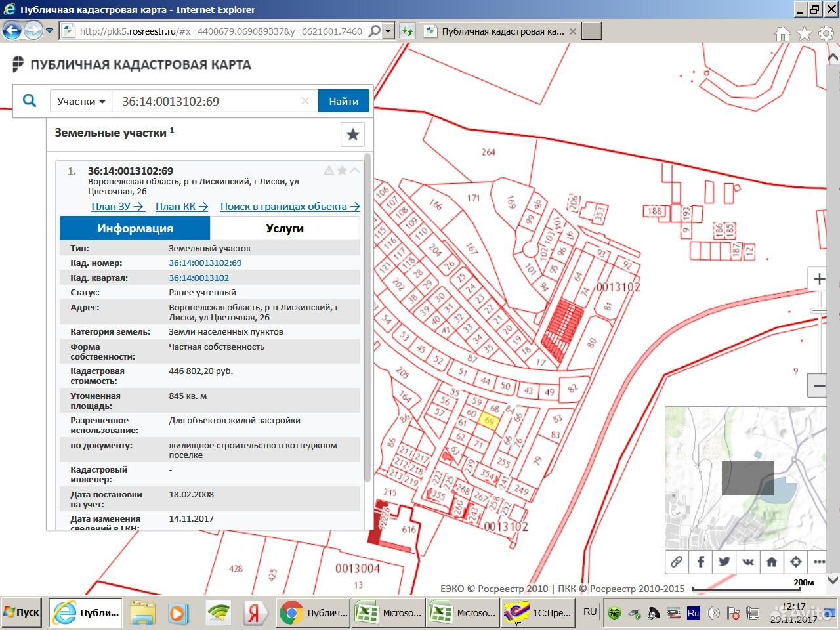840x630 pixels.
Task: Open the План КК link
Action: 182,206
